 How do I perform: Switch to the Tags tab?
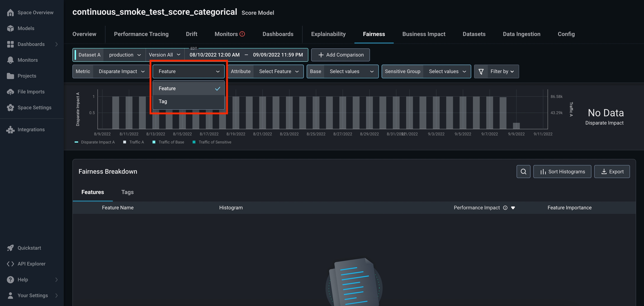127,192
